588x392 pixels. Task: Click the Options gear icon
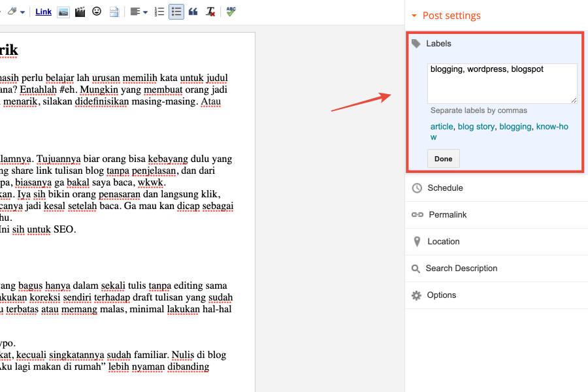(x=416, y=295)
